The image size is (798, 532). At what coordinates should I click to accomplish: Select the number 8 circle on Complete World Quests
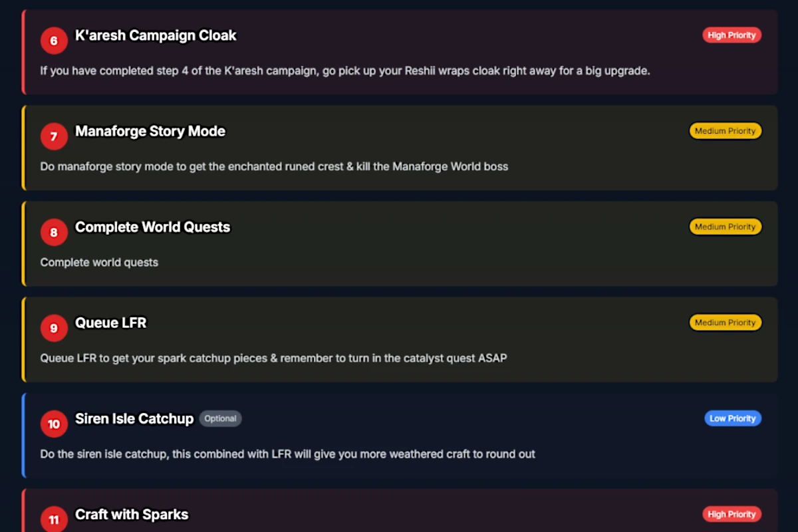point(54,232)
